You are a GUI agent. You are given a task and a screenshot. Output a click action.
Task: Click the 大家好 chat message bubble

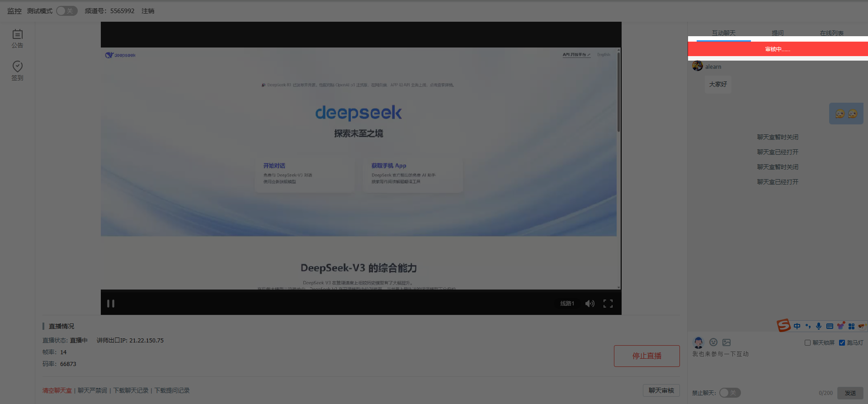[718, 84]
